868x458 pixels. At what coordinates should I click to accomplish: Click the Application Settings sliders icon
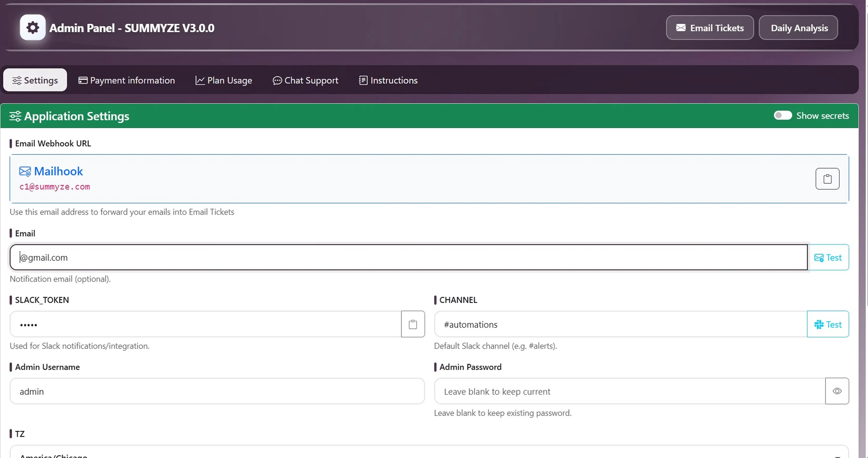15,116
